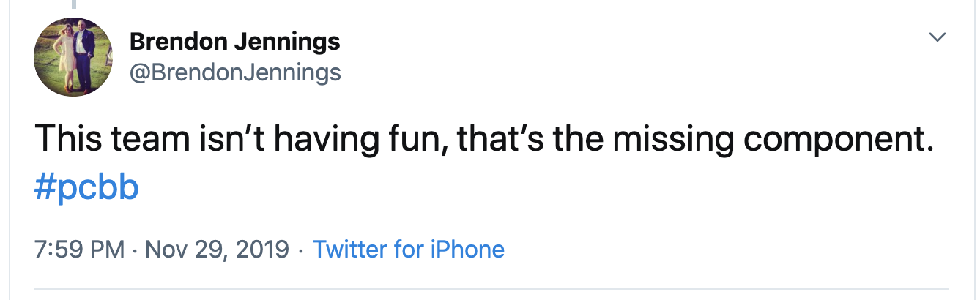Click the Twitter for iPhone source link

(x=409, y=250)
